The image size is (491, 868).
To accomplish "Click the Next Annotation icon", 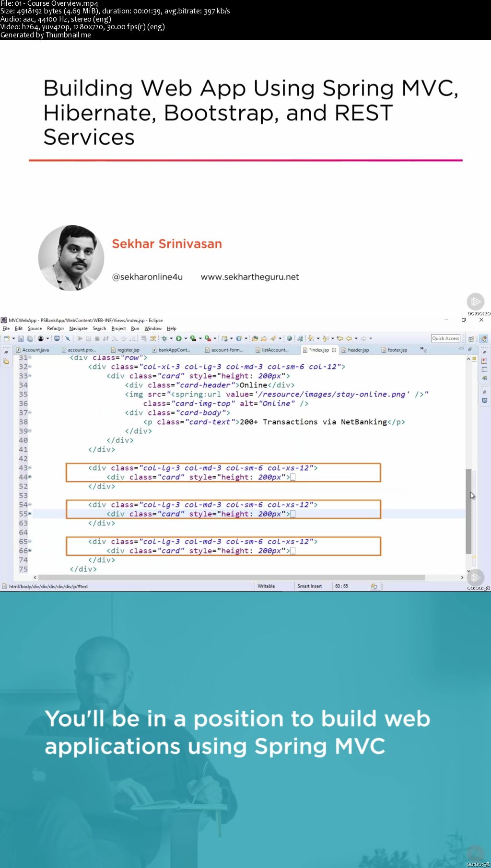I will pyautogui.click(x=310, y=338).
